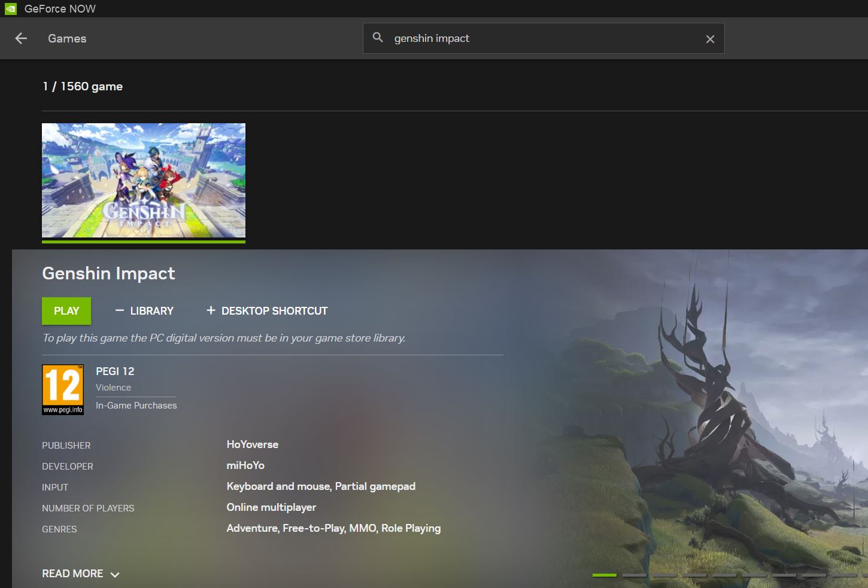This screenshot has width=868, height=588.
Task: Click the DESKTOP SHORTCUT label
Action: pyautogui.click(x=274, y=311)
